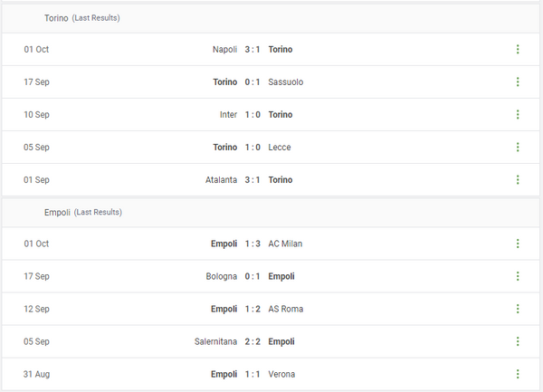Viewport: 543px width, 392px height.
Task: Open three-dot menu for Torino vs Sassuolo
Action: point(518,82)
